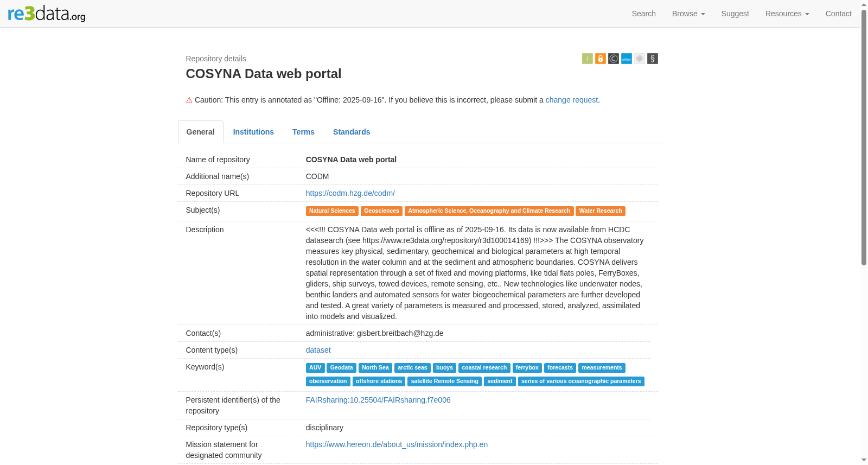Click the 'Geodata' keyword tag
Screen dimensions: 868x465
pyautogui.click(x=341, y=368)
